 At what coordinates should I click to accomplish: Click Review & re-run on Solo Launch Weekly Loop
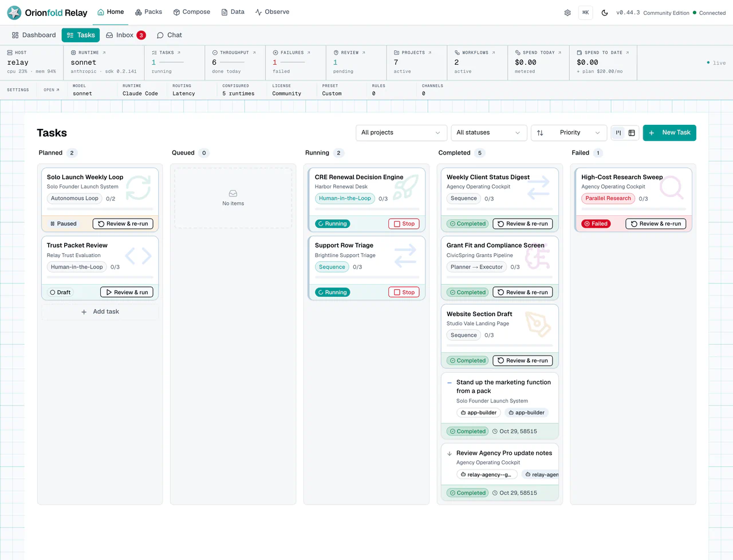click(x=123, y=224)
